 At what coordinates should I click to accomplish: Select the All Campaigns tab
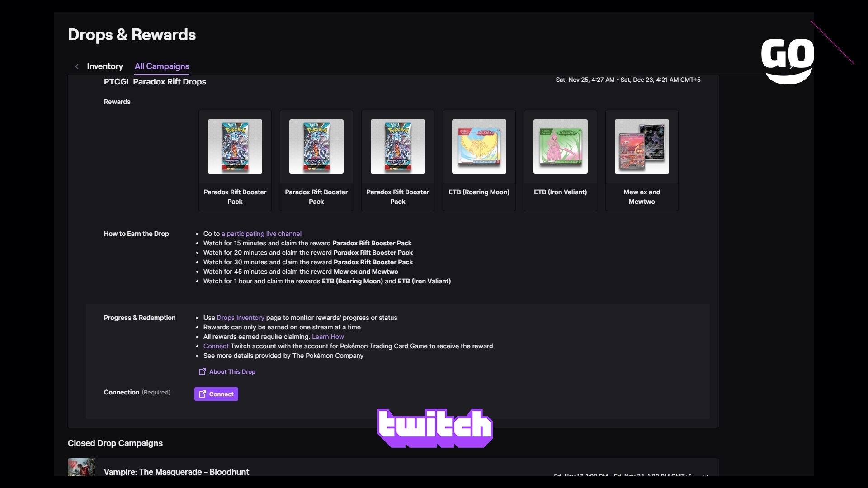point(161,66)
